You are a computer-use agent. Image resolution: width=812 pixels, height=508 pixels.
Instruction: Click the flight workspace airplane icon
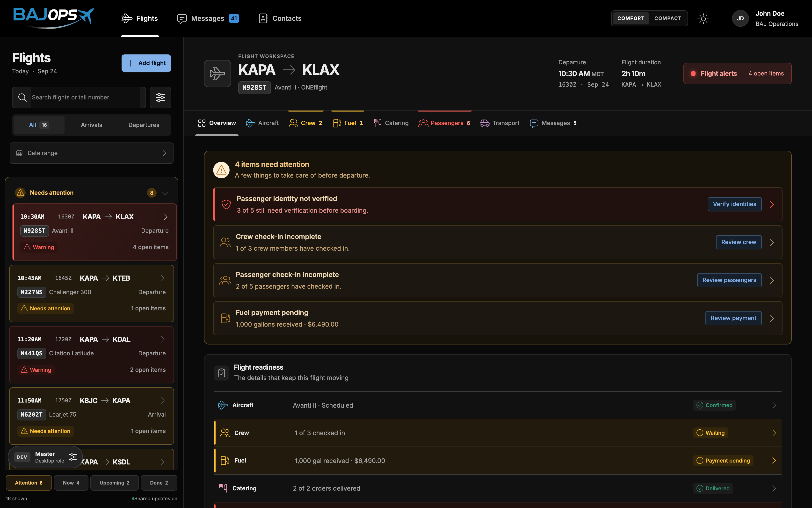click(x=217, y=74)
